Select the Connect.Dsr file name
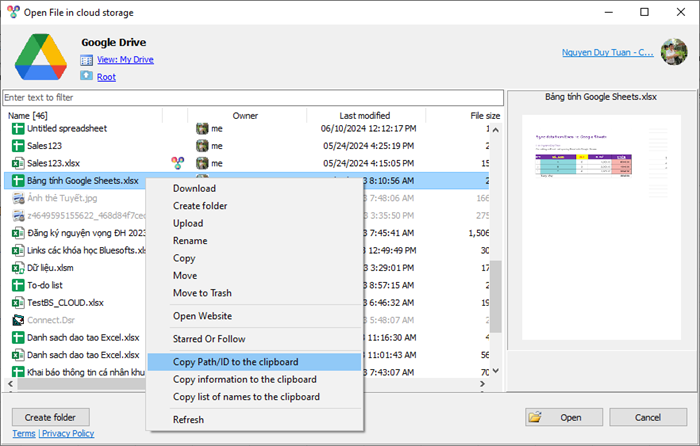The height and width of the screenshot is (446, 700). (x=51, y=320)
